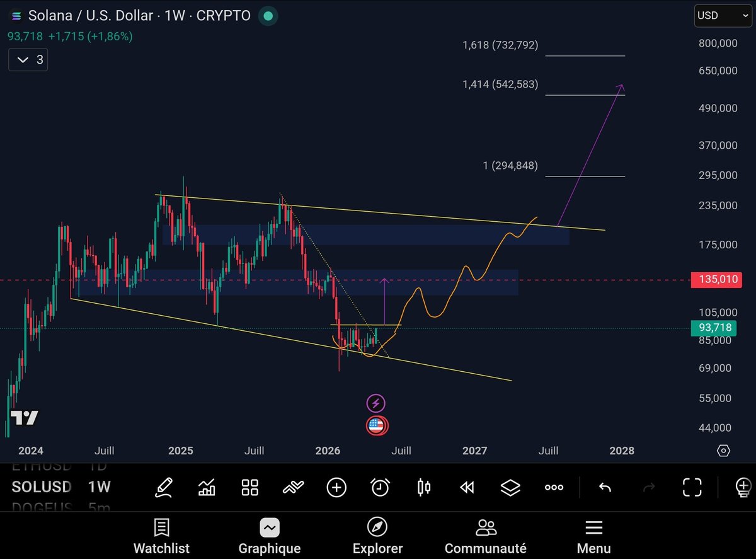Click the green market status indicator
The height and width of the screenshot is (559, 756).
point(269,16)
